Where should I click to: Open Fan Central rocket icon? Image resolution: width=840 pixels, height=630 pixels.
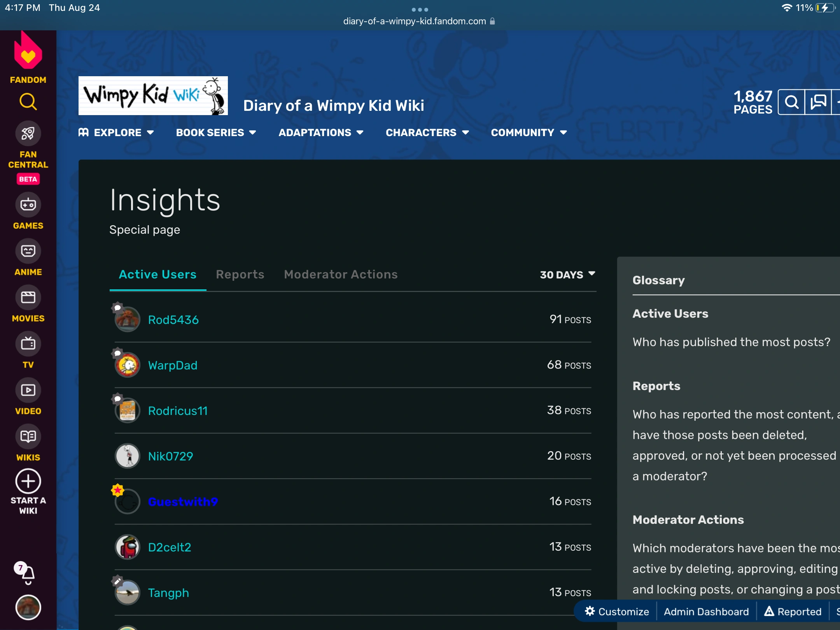pyautogui.click(x=28, y=133)
